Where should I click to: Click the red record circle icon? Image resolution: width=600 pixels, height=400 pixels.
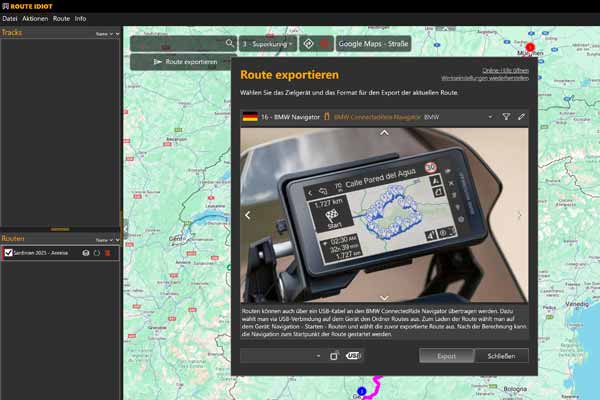click(325, 44)
